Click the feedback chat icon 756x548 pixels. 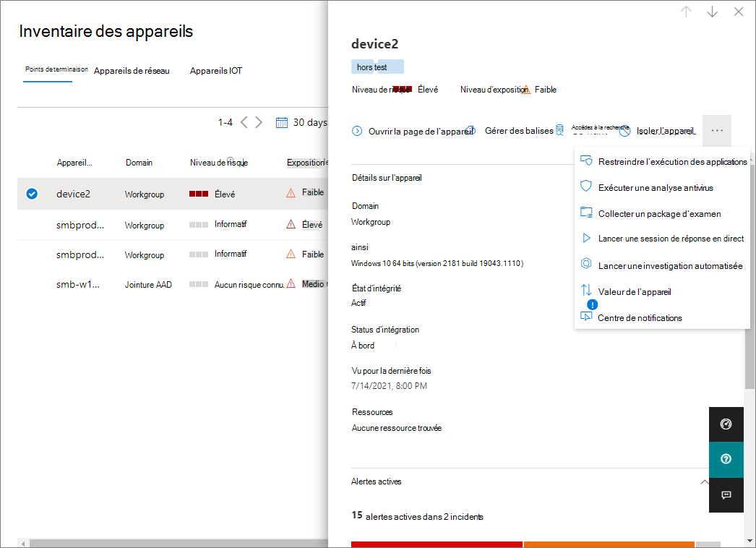pos(726,495)
